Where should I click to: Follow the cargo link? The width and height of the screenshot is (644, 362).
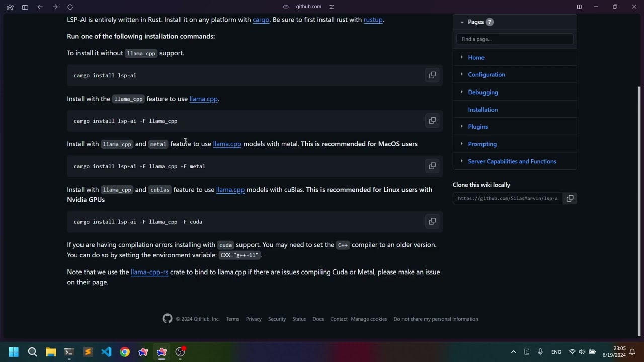coord(261,20)
